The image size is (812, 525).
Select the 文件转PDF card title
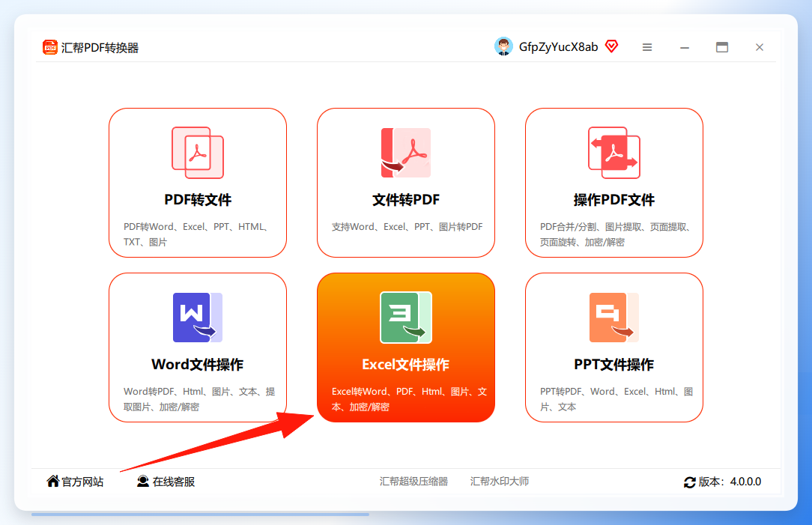point(406,200)
